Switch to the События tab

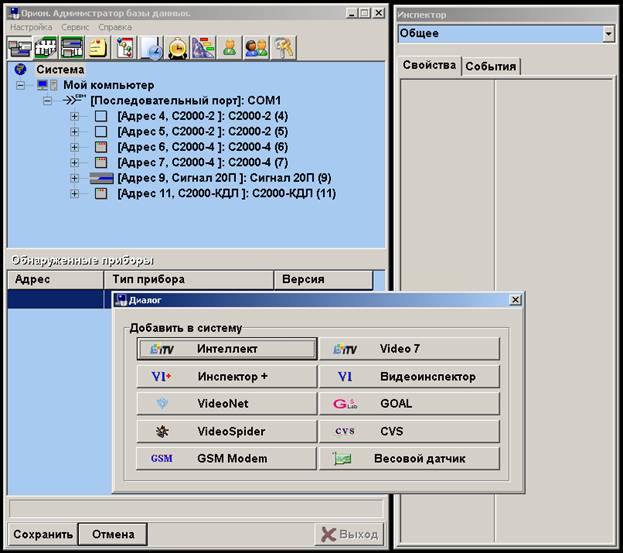(x=490, y=66)
